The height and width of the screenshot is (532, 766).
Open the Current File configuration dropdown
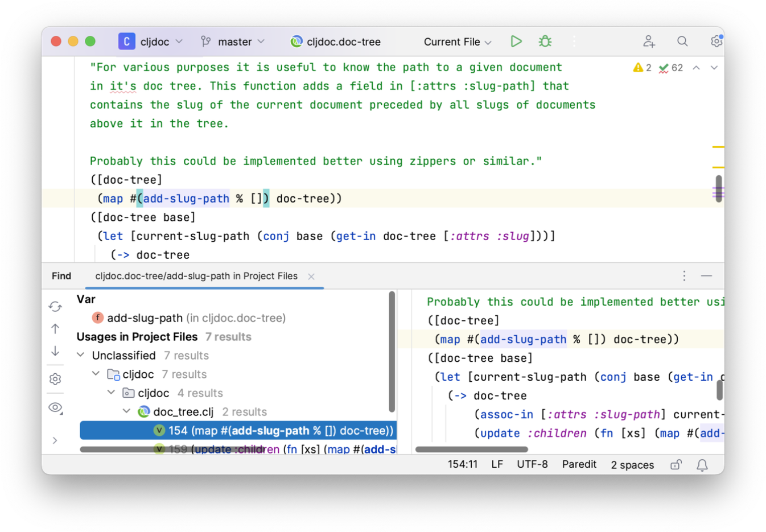pyautogui.click(x=458, y=42)
